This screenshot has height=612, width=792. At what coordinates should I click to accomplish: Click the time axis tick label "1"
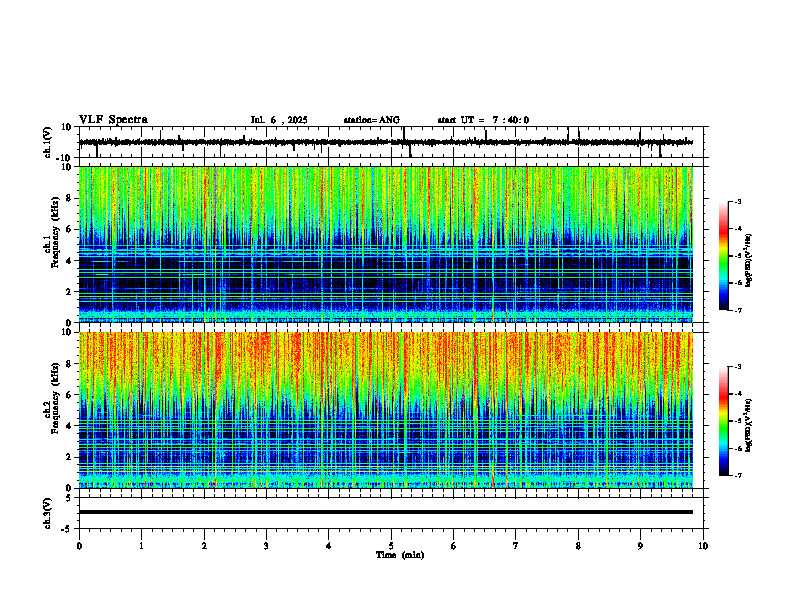[141, 546]
